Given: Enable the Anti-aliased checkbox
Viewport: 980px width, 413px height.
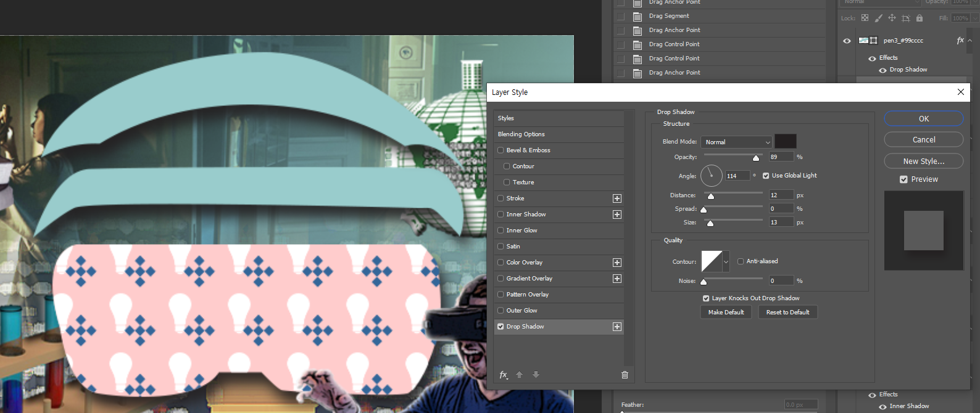Looking at the screenshot, I should [x=741, y=261].
